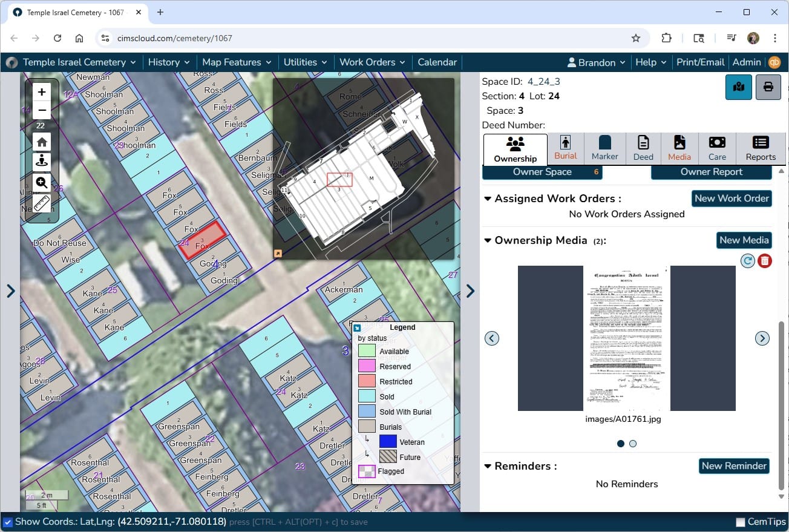Print the space record

[x=768, y=87]
